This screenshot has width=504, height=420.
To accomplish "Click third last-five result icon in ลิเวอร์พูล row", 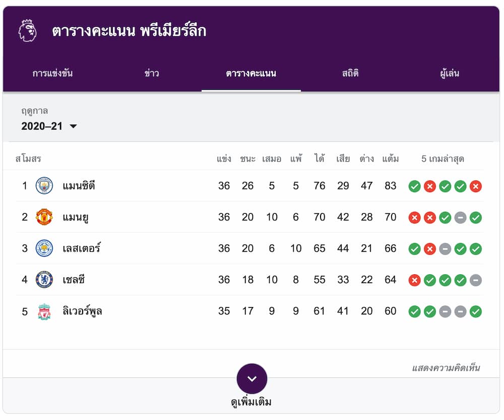I will [x=445, y=312].
